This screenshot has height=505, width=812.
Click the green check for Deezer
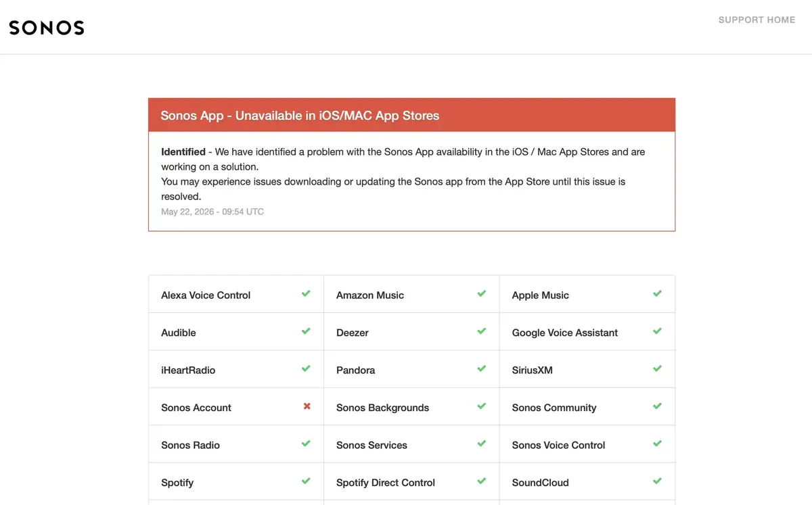481,331
